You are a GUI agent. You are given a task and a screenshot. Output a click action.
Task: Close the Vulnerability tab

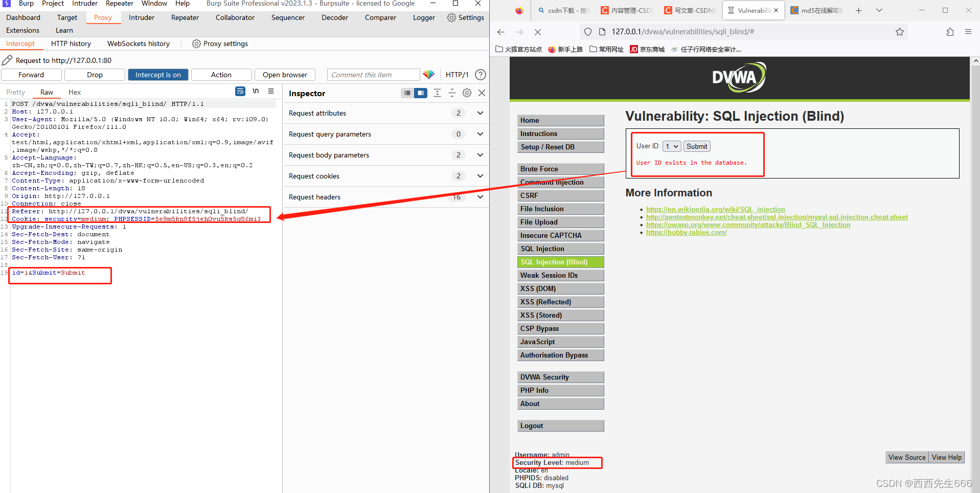point(776,10)
